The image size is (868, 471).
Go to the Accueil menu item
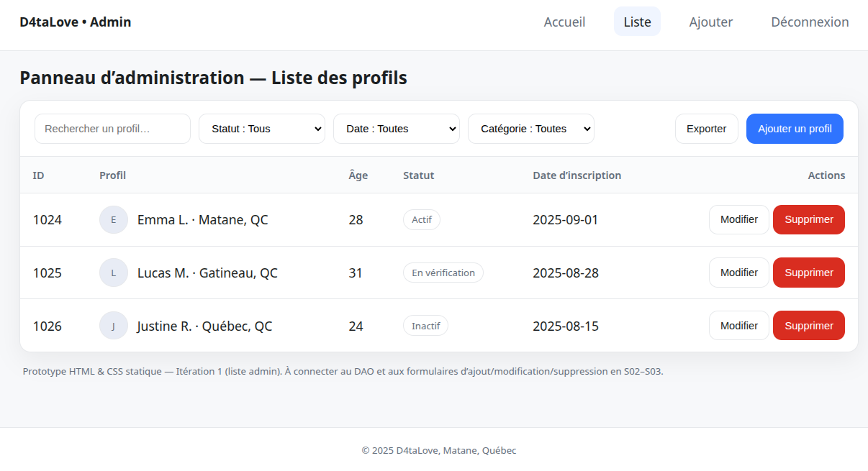(564, 22)
